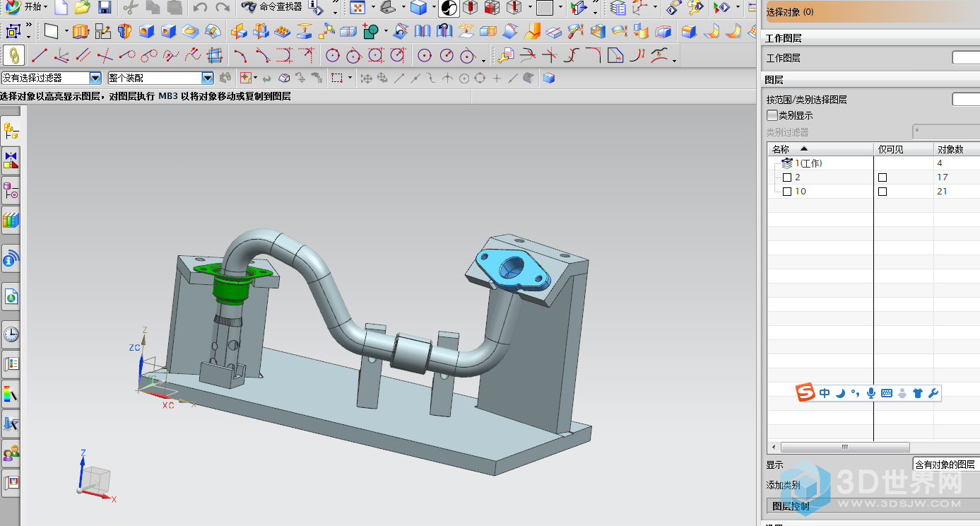Open the Reuse Library books tab
Screen dimensions: 980x526
[11, 220]
